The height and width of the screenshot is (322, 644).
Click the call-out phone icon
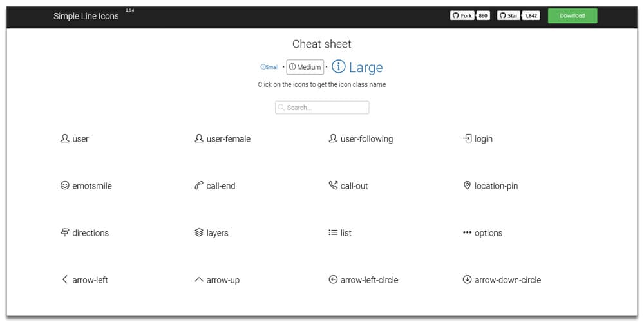[333, 185]
